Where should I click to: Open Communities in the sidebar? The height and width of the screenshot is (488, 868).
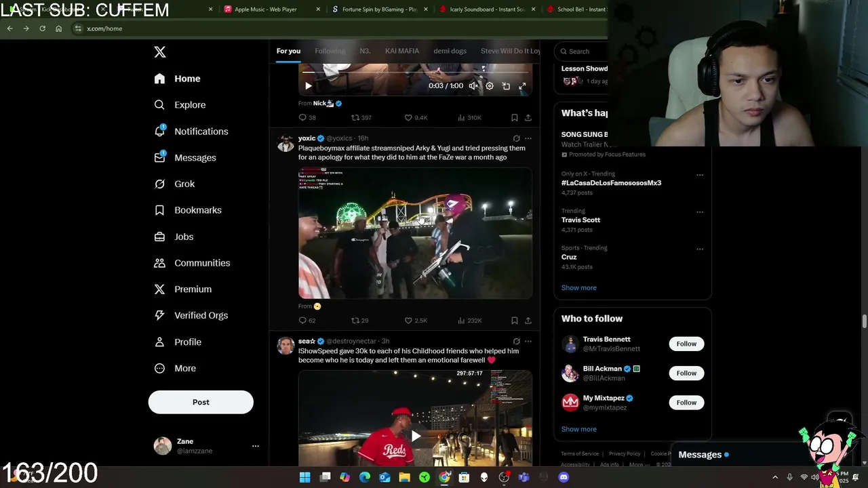[193, 263]
